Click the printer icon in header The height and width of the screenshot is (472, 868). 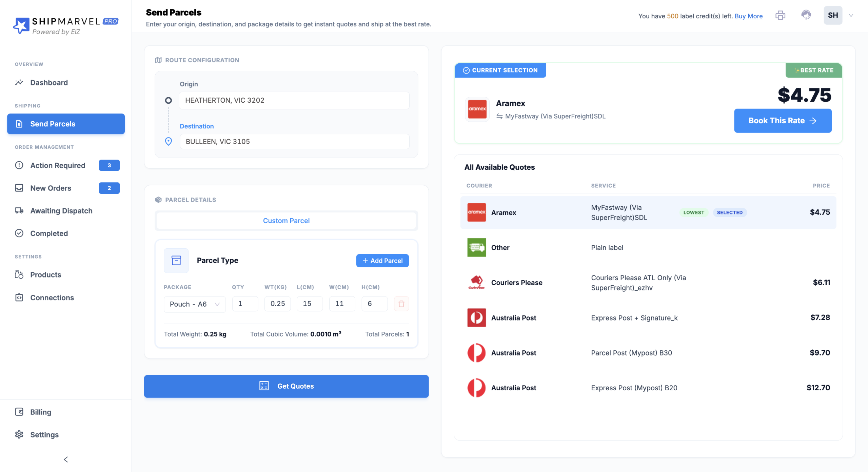pyautogui.click(x=780, y=16)
